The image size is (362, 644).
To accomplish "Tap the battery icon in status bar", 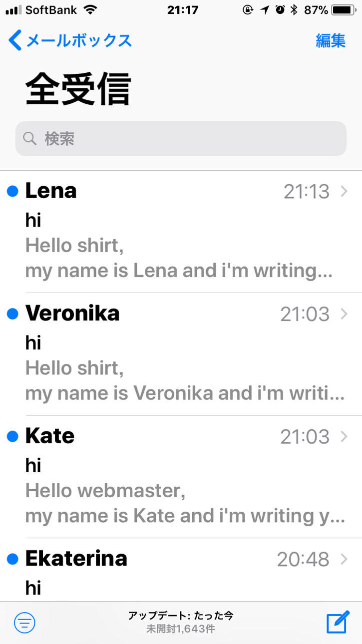I will coord(345,10).
